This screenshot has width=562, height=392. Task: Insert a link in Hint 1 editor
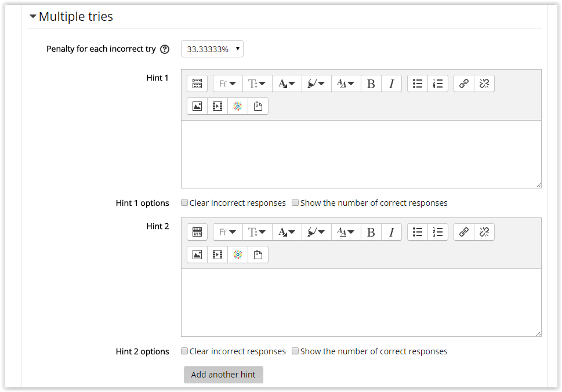464,84
